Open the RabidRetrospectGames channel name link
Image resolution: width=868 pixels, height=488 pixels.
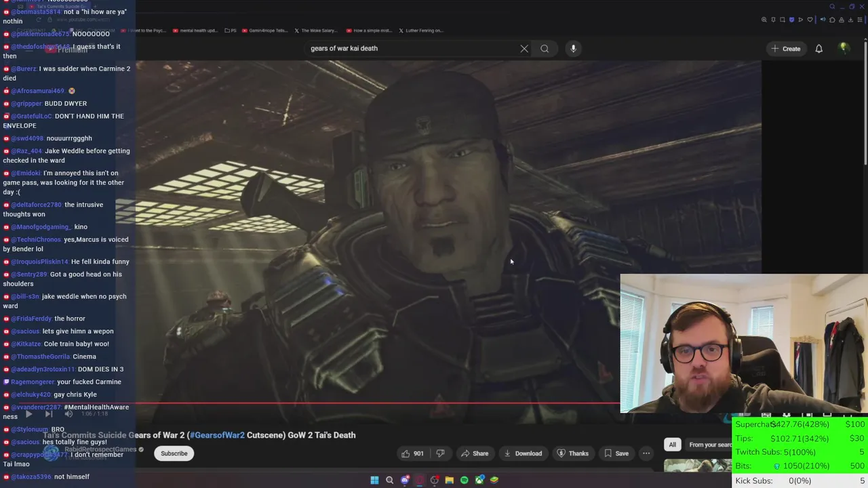[100, 449]
